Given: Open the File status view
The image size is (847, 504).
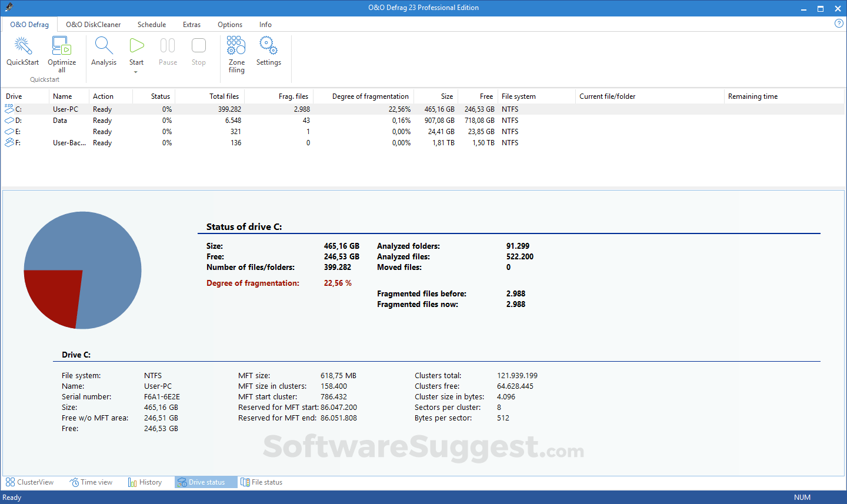Looking at the screenshot, I should 261,482.
